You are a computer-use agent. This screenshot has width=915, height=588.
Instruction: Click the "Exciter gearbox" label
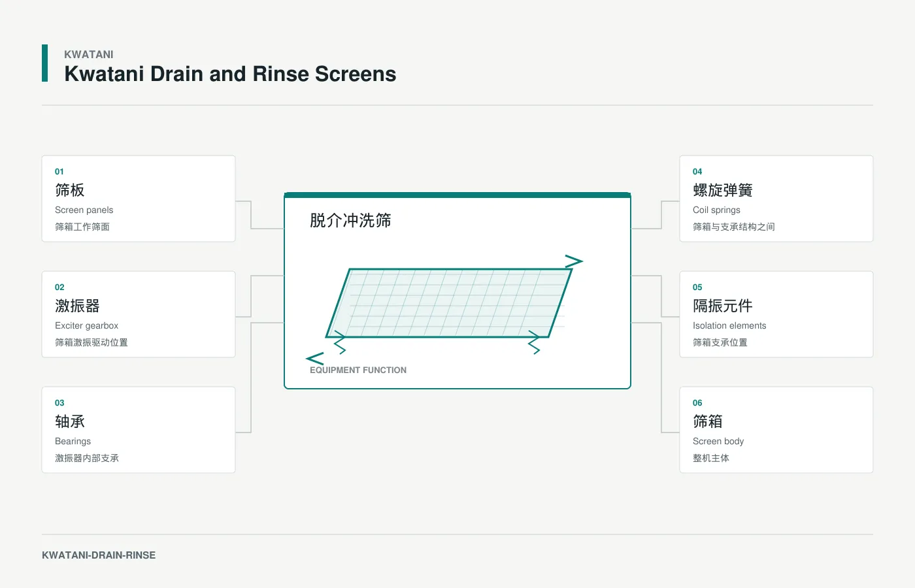tap(86, 325)
